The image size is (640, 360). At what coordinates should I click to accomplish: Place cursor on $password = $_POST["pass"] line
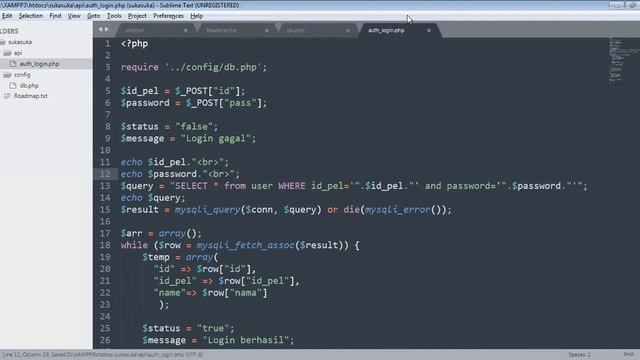[193, 103]
